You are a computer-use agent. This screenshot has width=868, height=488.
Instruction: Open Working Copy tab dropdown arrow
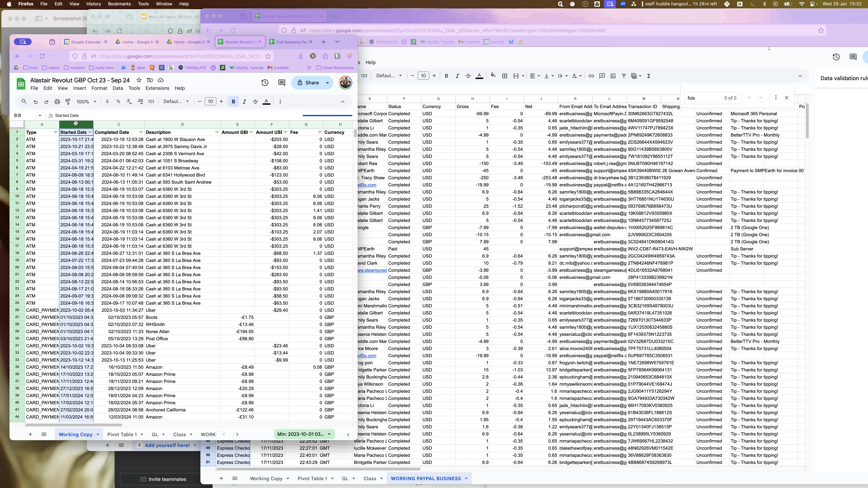(98, 434)
